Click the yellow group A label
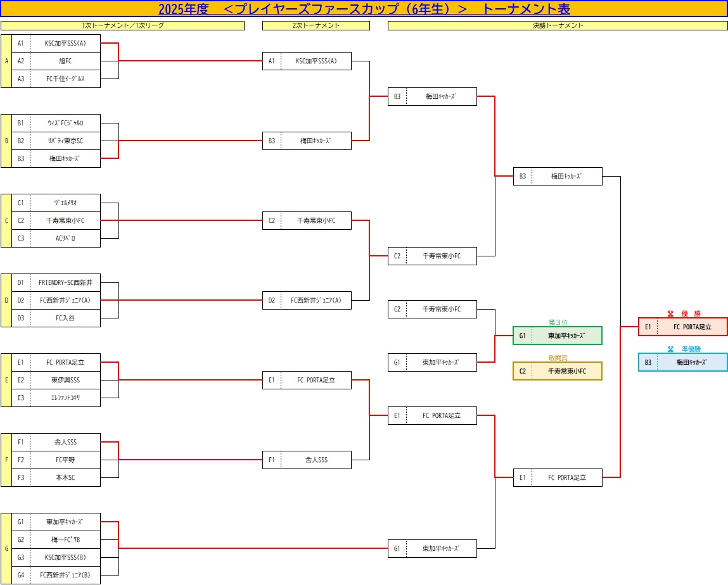The image size is (728, 585). point(6,61)
